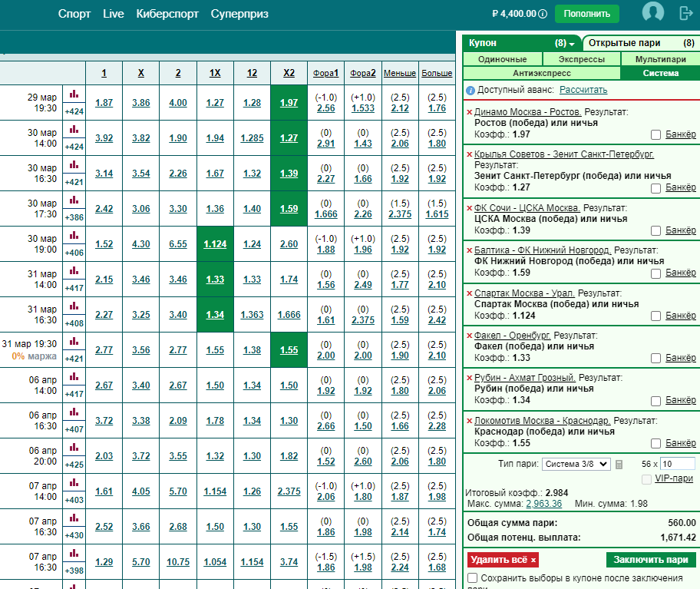
Task: Remove Спартак Москва - Урал selection
Action: pyautogui.click(x=469, y=293)
